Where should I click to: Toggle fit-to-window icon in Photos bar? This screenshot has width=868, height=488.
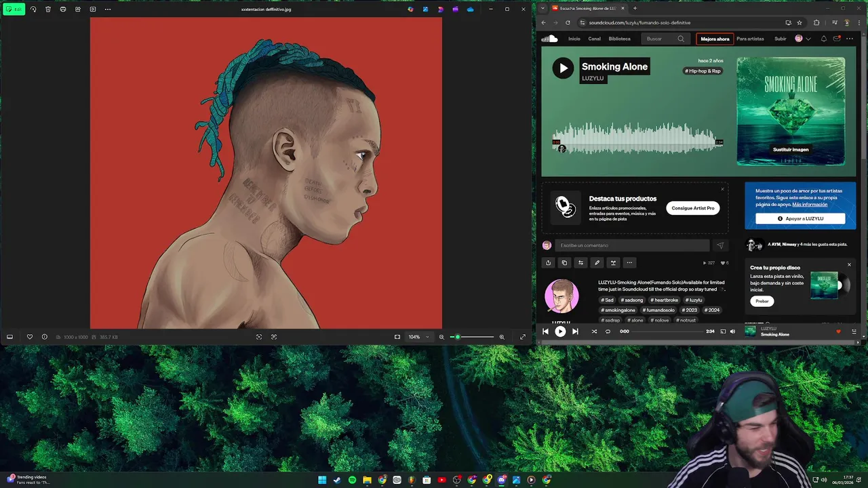pos(397,337)
